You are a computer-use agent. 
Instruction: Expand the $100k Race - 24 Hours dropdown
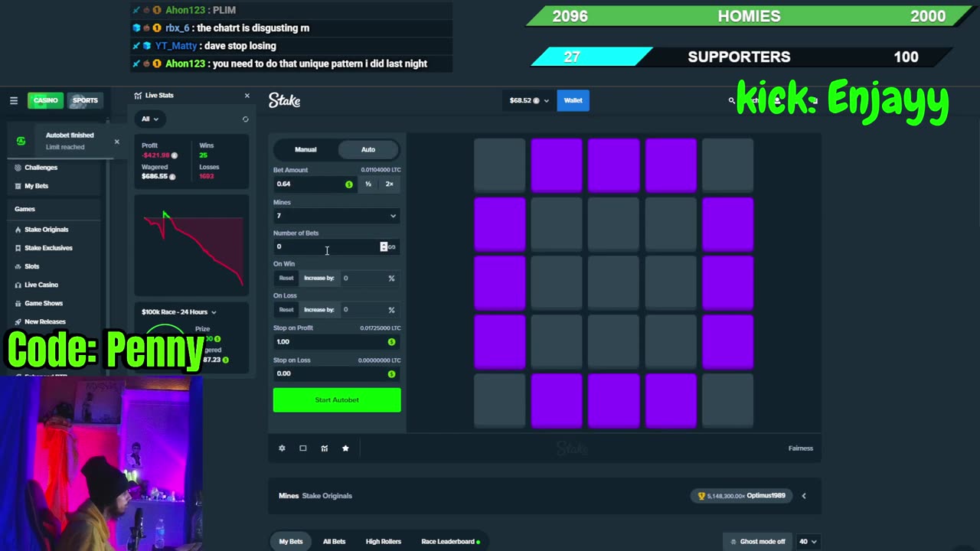tap(179, 312)
